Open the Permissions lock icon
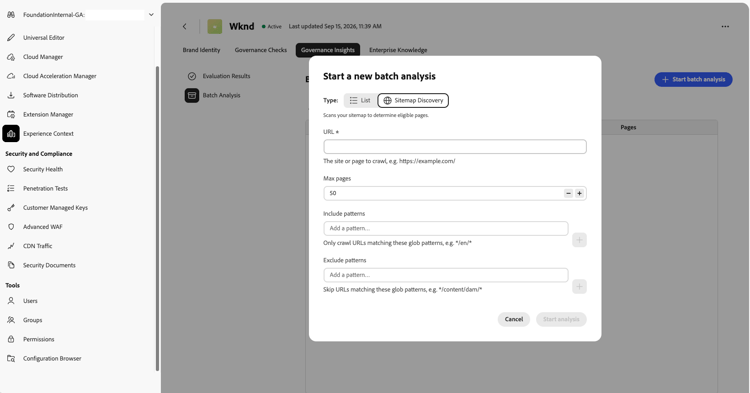The image size is (750, 393). tap(11, 339)
